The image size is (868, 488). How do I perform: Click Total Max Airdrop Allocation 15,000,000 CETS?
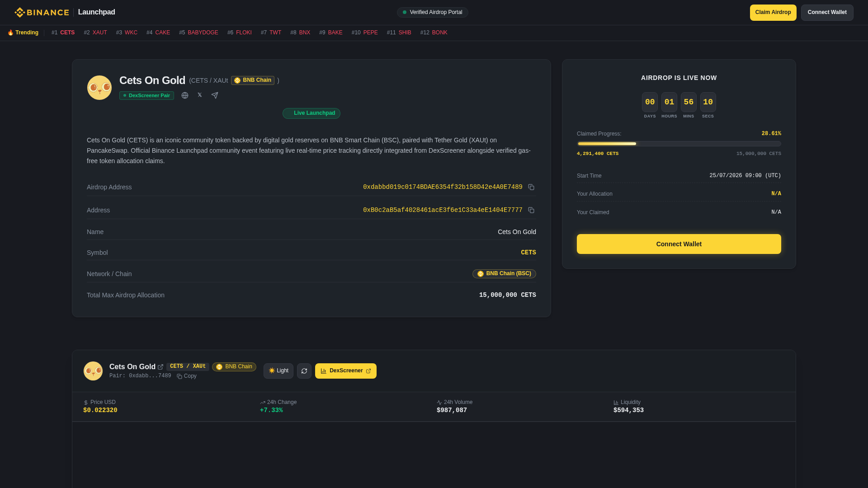tap(508, 295)
